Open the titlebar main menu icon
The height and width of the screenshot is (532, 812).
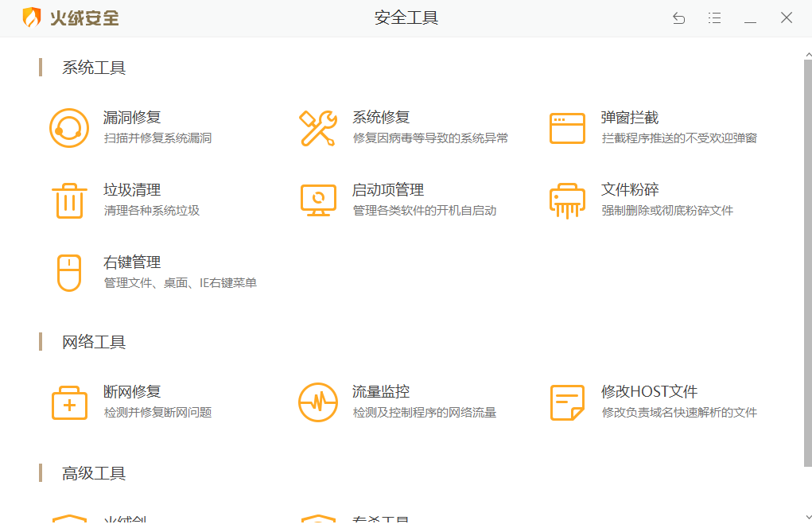pos(714,17)
